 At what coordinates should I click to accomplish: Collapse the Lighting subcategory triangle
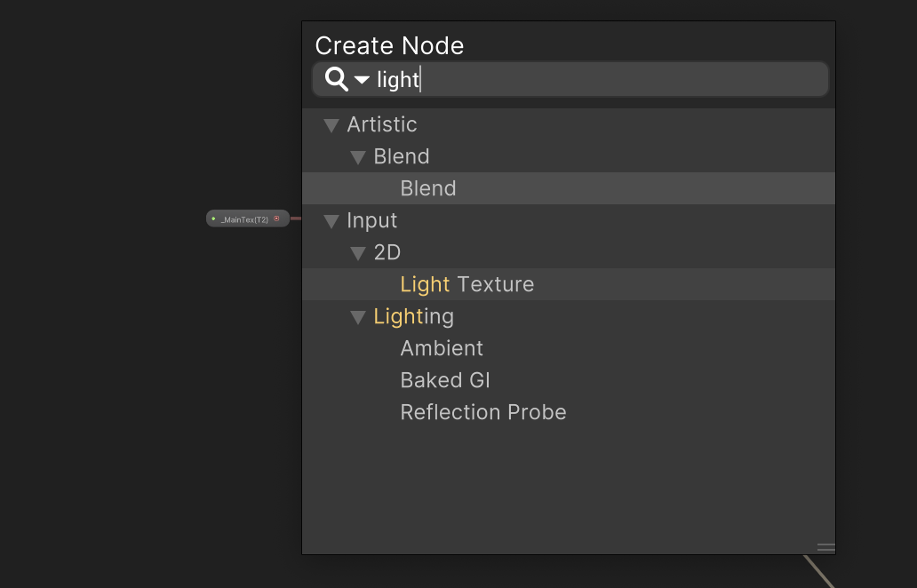358,317
